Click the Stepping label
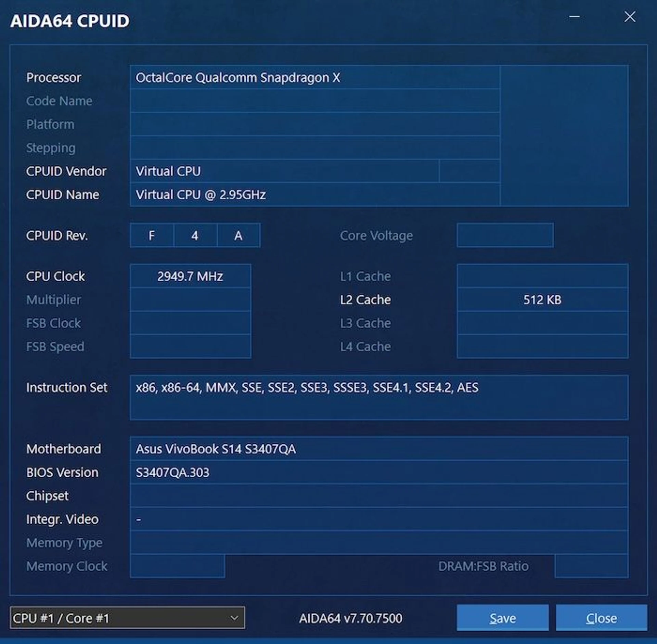This screenshot has height=644, width=657. [x=51, y=148]
